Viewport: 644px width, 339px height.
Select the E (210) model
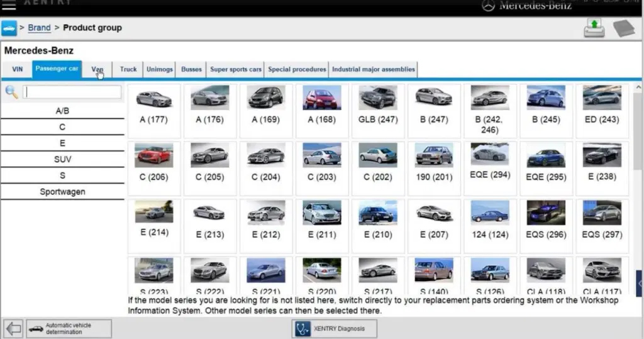(x=378, y=225)
